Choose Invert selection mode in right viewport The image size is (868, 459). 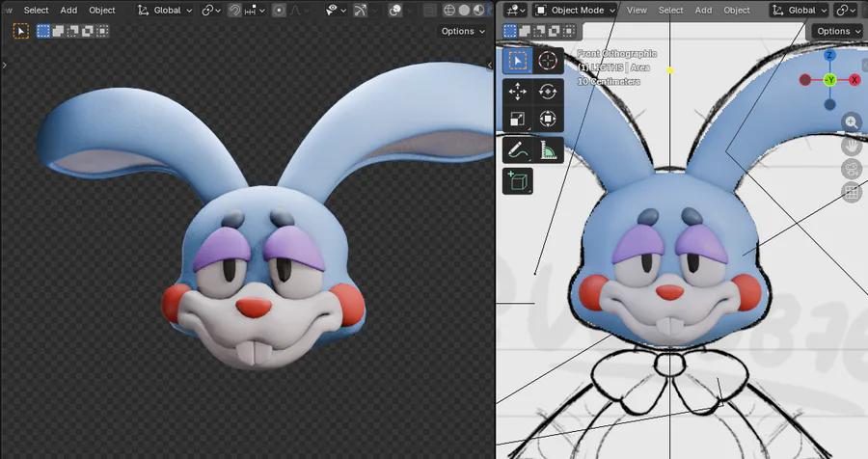(x=555, y=31)
